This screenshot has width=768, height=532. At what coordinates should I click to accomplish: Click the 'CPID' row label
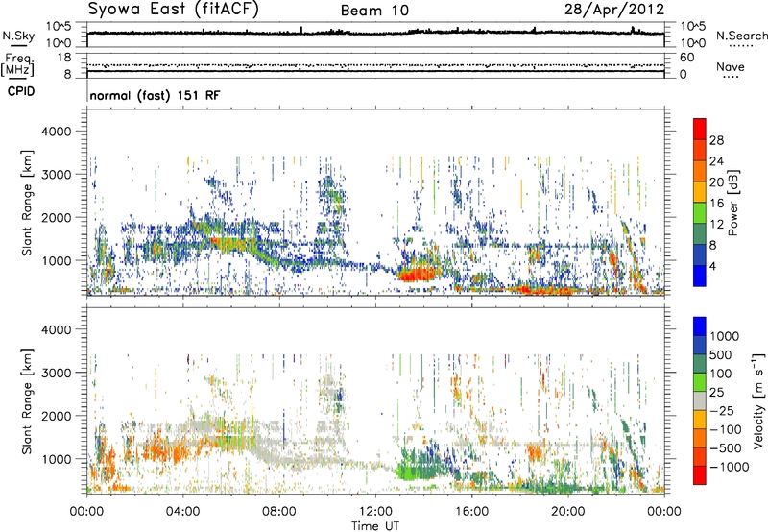tap(21, 91)
